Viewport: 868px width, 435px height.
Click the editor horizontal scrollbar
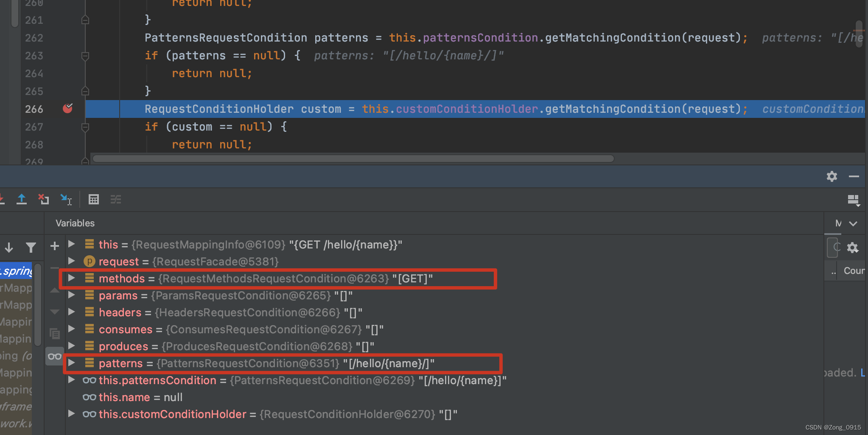353,159
